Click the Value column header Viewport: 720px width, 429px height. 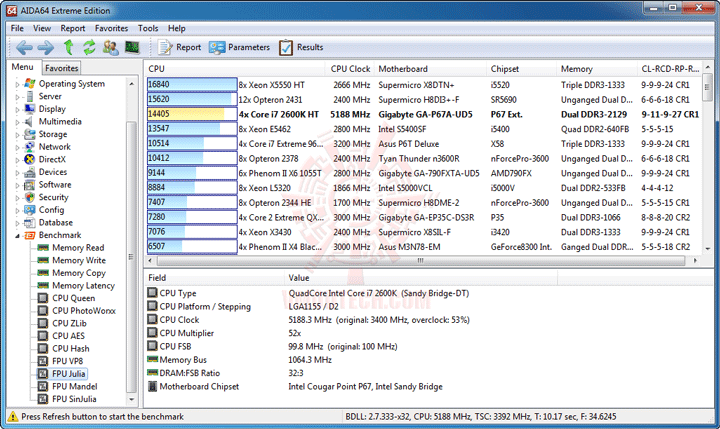(422, 277)
